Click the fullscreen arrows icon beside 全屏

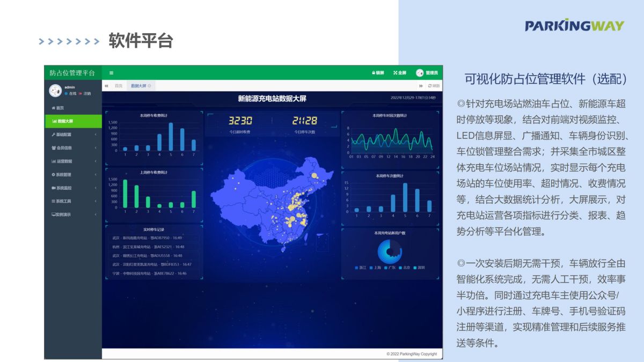[x=396, y=73]
